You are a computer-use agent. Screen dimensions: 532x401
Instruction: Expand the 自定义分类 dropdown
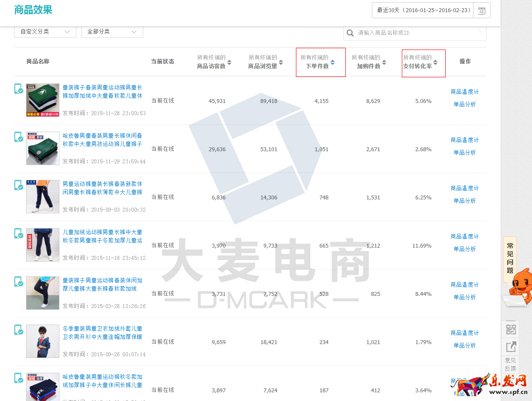pos(45,32)
